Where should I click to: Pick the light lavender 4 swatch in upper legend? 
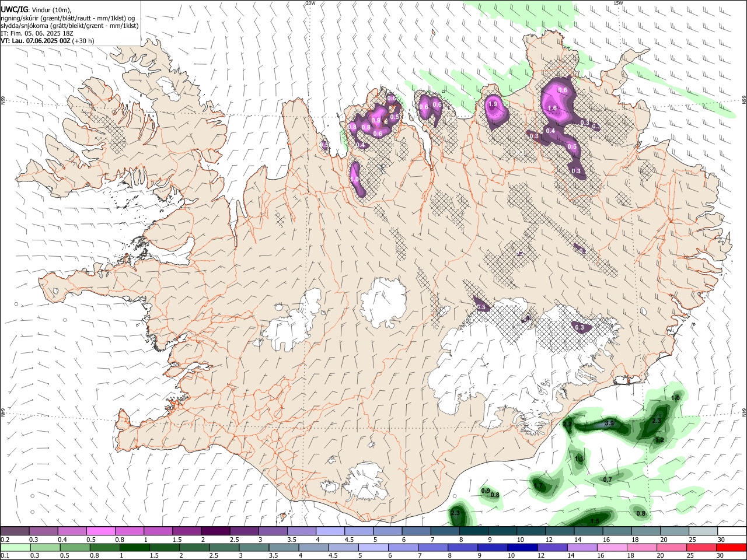329,531
